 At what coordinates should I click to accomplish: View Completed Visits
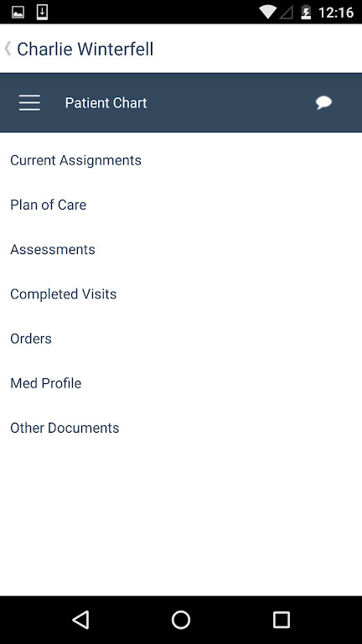(x=181, y=294)
